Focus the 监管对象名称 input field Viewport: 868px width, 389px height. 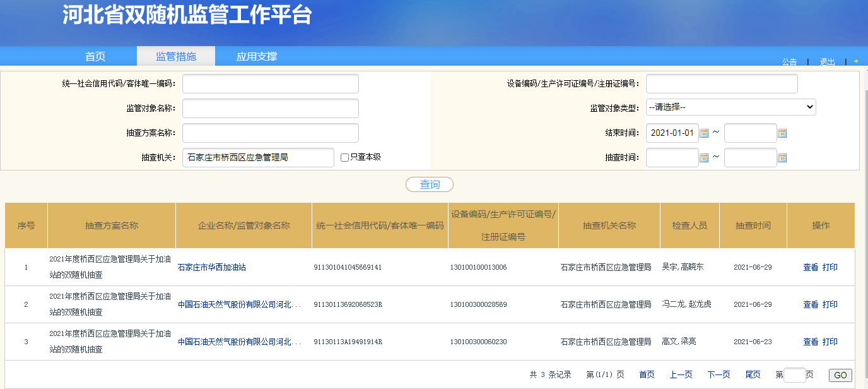pyautogui.click(x=270, y=109)
